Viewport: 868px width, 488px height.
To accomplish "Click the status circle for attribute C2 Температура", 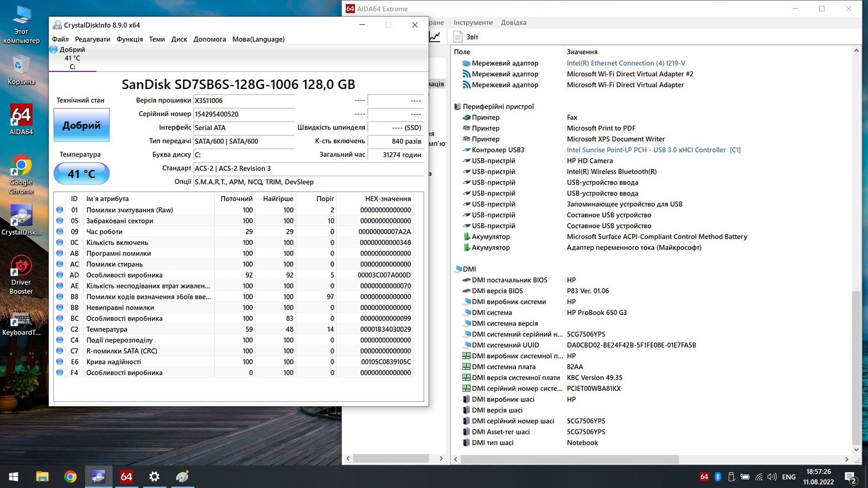I will click(x=60, y=329).
